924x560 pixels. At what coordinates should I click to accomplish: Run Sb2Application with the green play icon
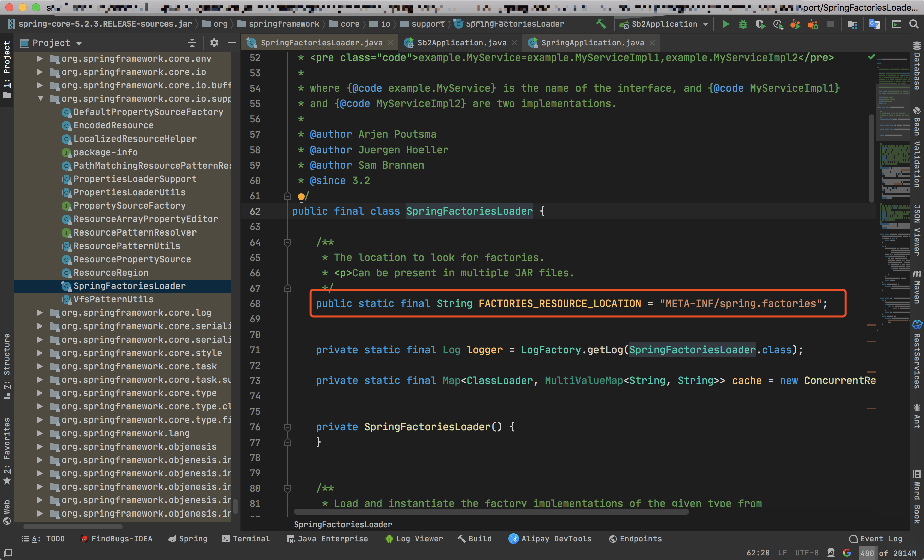(725, 24)
